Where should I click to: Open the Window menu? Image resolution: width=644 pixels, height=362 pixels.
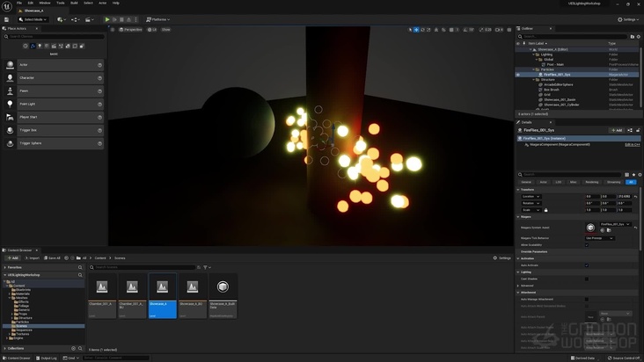[x=44, y=3]
